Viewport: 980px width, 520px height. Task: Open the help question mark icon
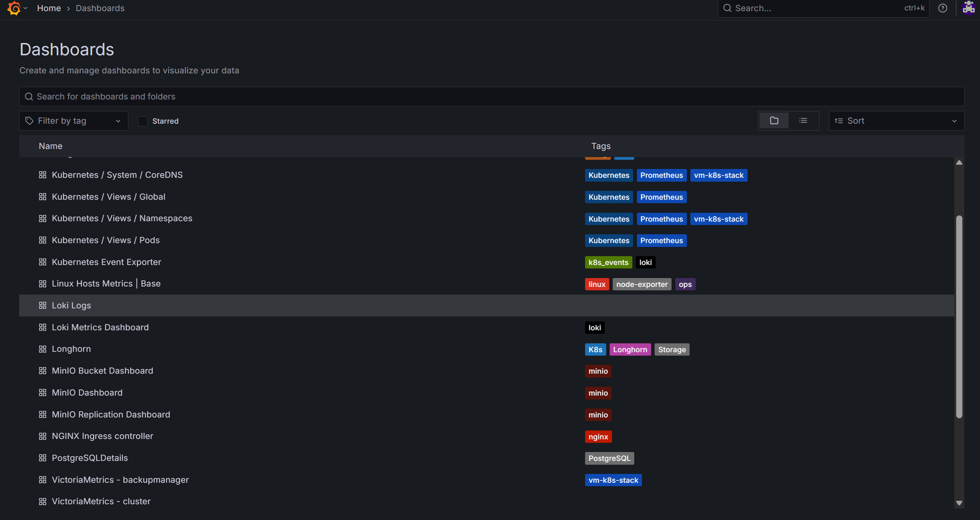click(942, 8)
